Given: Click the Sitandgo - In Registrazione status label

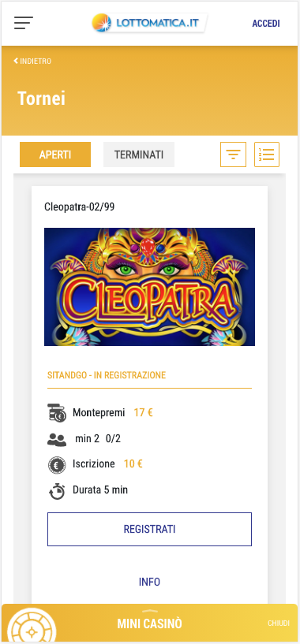Looking at the screenshot, I should point(107,375).
